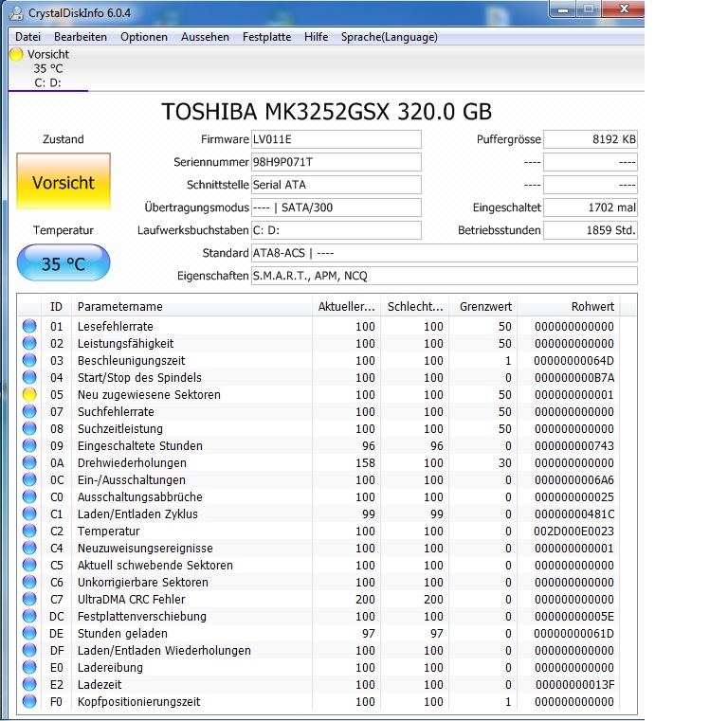Image resolution: width=728 pixels, height=721 pixels.
Task: Click the CrystalDiskInfo app icon in the title bar
Action: 16,12
